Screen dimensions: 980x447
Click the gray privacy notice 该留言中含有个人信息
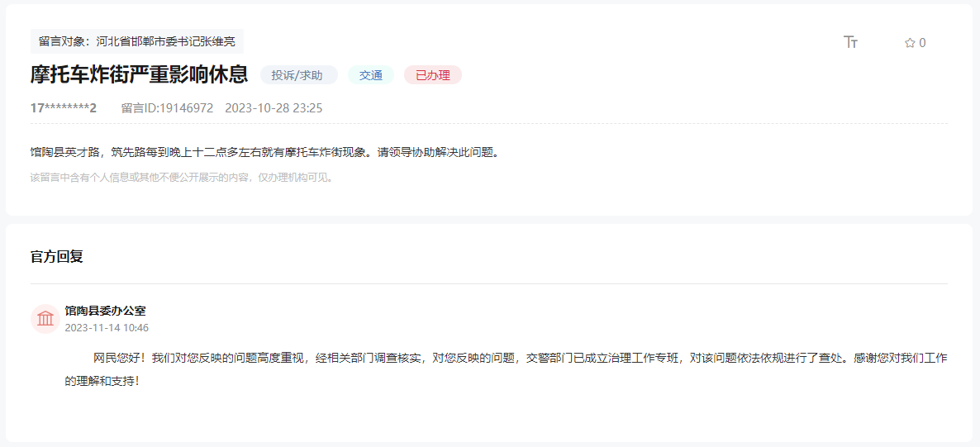coord(183,178)
